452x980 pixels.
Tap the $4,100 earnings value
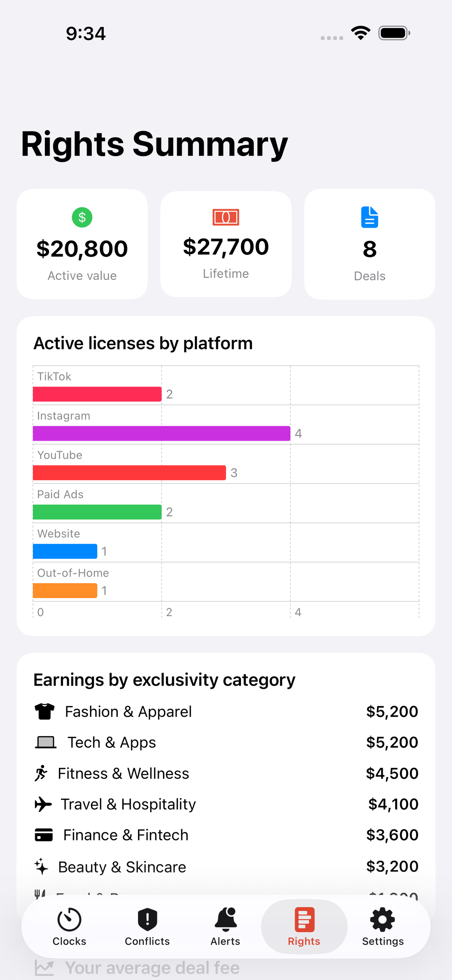coord(393,804)
